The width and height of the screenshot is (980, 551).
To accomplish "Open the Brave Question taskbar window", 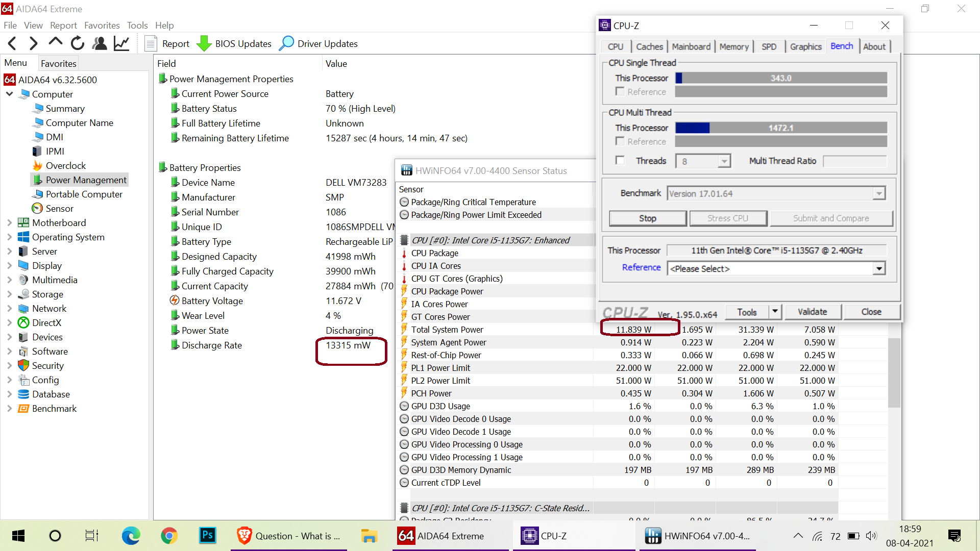I will pos(289,536).
